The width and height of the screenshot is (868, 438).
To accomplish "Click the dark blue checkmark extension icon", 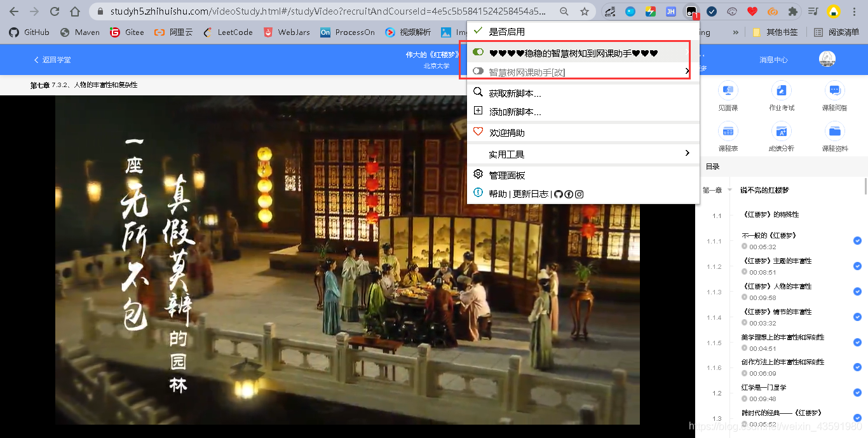I will (x=712, y=11).
